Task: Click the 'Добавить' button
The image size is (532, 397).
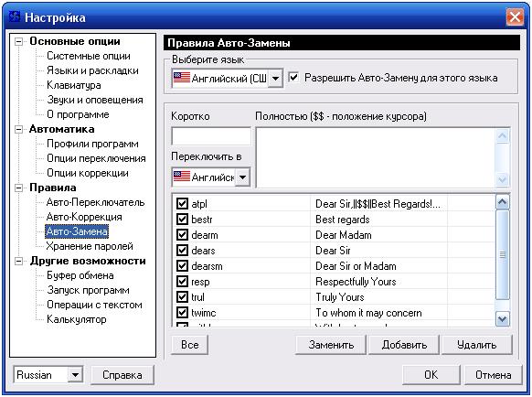Action: pos(404,345)
